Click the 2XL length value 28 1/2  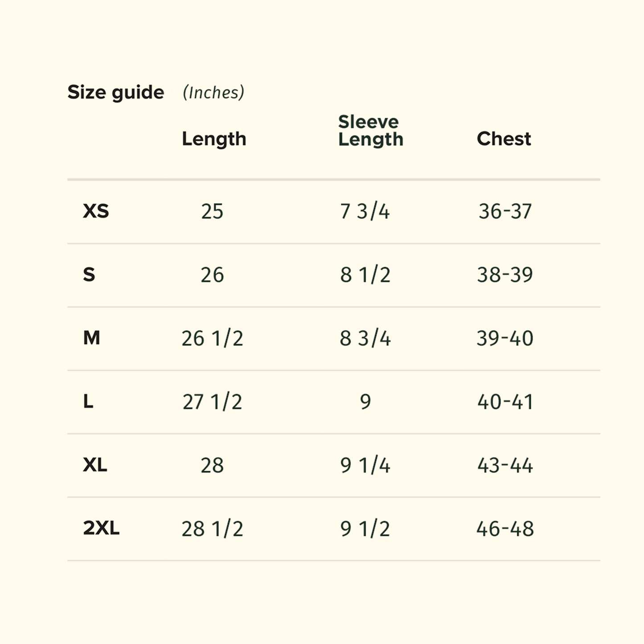coord(213,529)
